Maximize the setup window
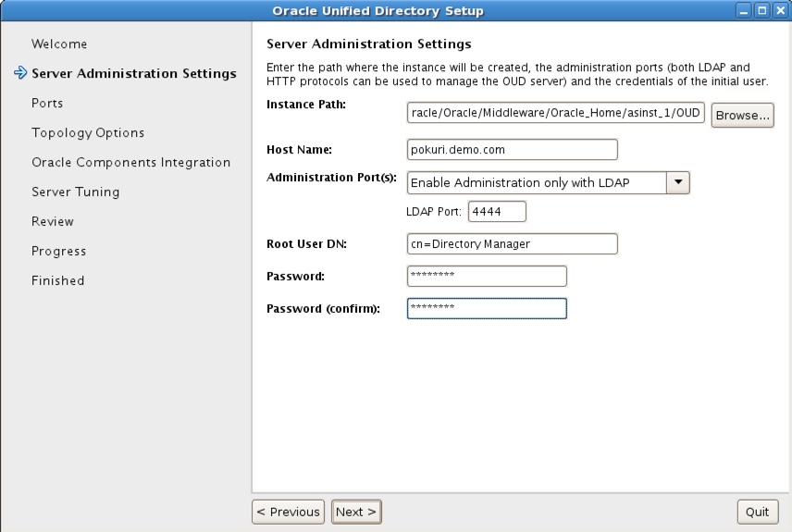Image resolution: width=792 pixels, height=532 pixels. click(x=761, y=10)
